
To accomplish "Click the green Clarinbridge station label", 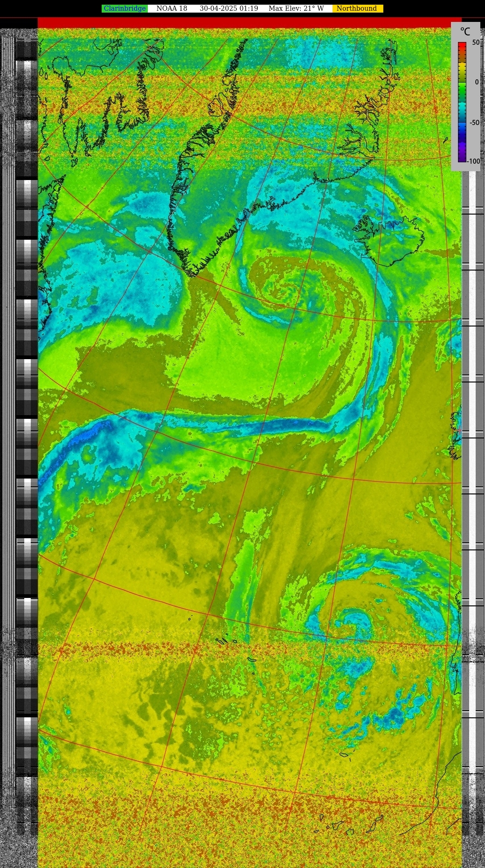I will pyautogui.click(x=125, y=8).
